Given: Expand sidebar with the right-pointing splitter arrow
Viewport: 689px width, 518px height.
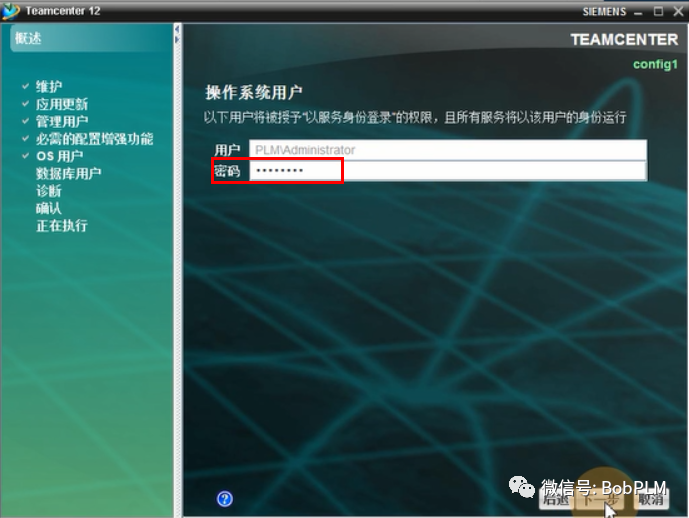Looking at the screenshot, I should [x=177, y=39].
